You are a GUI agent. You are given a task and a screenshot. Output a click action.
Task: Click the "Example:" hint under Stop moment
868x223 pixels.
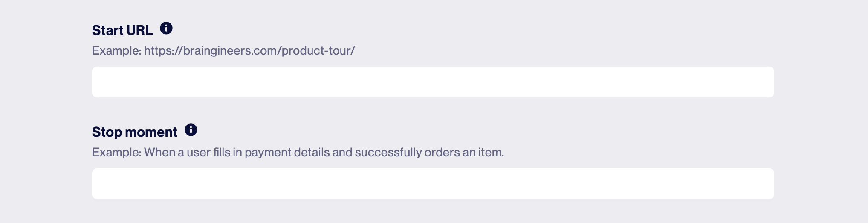click(116, 152)
